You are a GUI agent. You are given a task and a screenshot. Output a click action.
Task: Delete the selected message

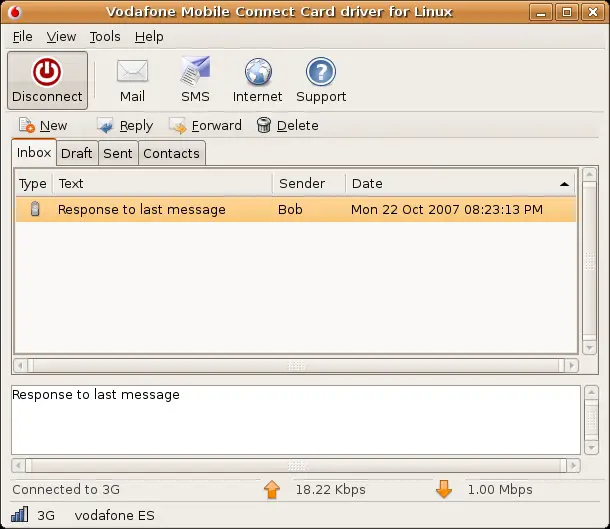287,126
